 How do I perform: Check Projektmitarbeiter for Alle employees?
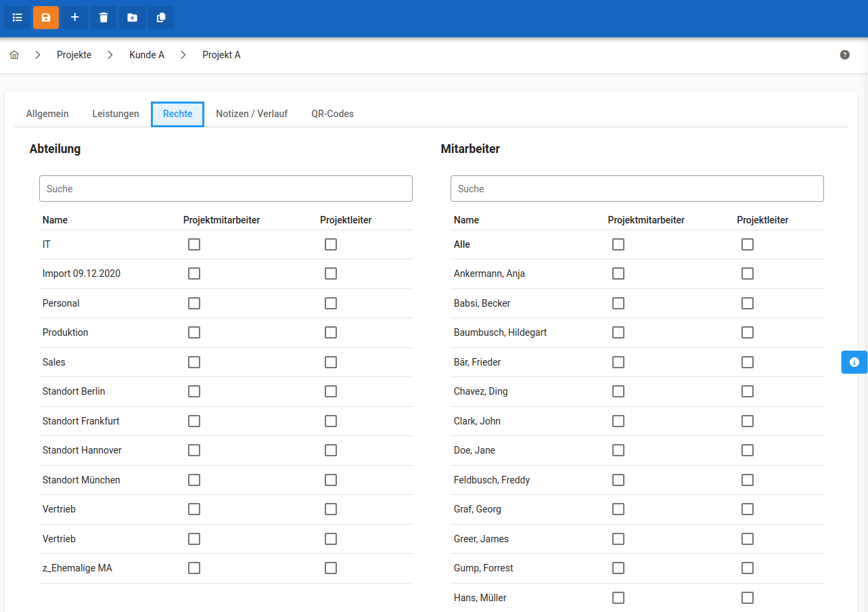[x=618, y=244]
